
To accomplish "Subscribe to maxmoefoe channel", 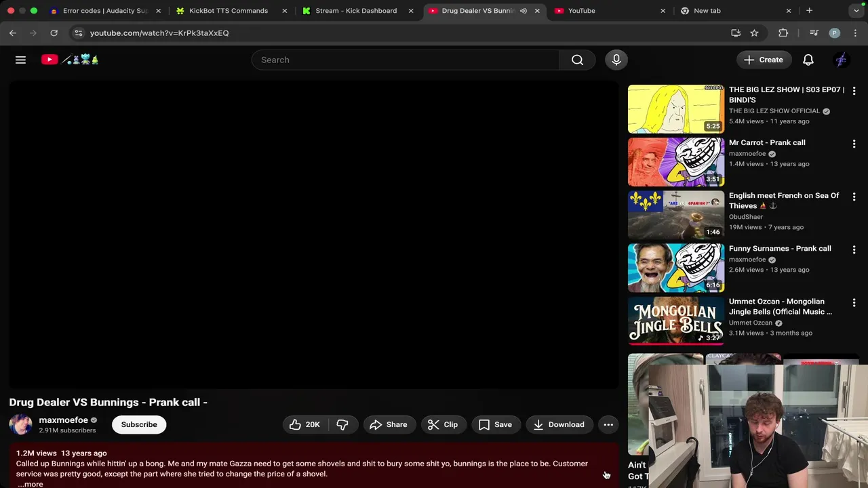I will 139,424.
